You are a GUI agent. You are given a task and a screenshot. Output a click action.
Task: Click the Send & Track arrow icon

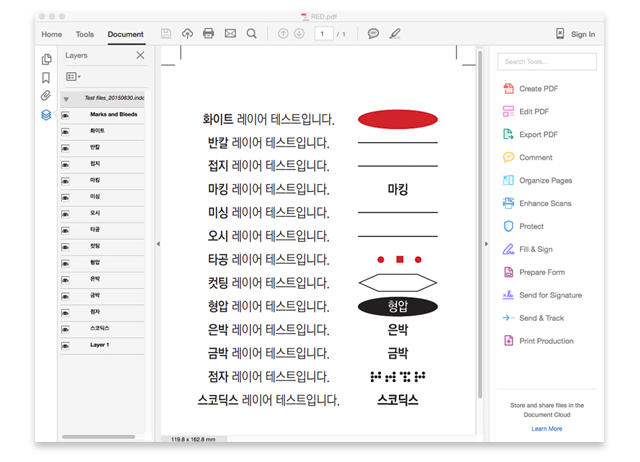[x=508, y=318]
